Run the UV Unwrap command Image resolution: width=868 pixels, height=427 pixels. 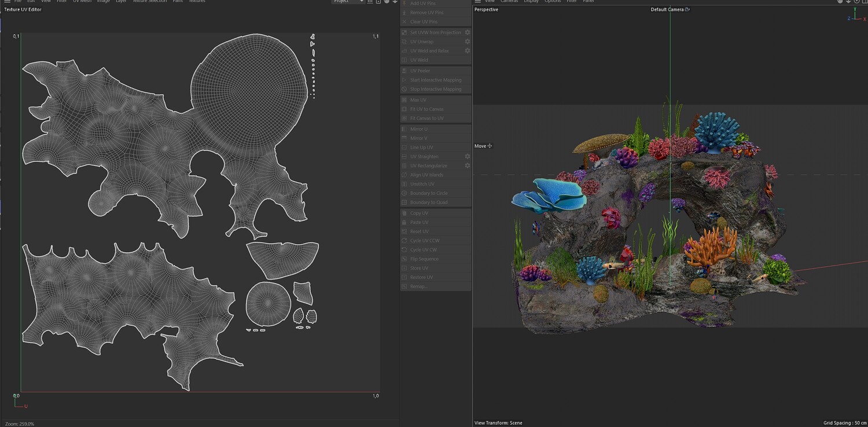coord(436,42)
